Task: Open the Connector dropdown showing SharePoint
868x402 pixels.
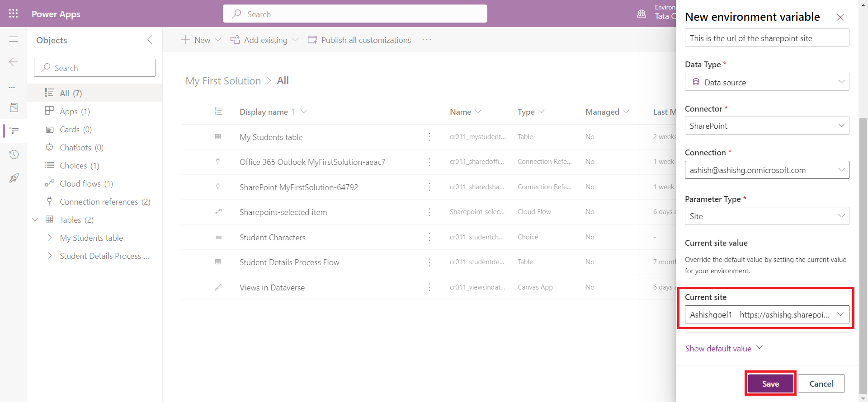Action: click(x=767, y=126)
